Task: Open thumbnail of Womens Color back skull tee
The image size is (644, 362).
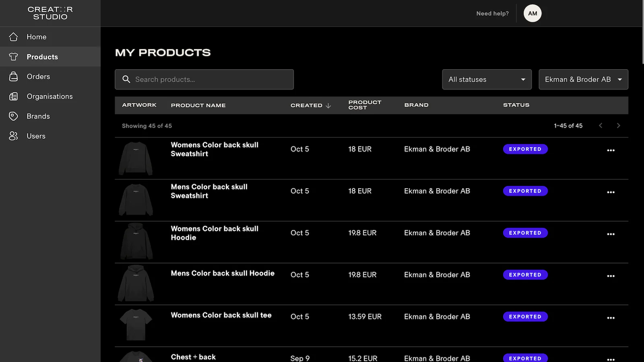Action: [136, 325]
